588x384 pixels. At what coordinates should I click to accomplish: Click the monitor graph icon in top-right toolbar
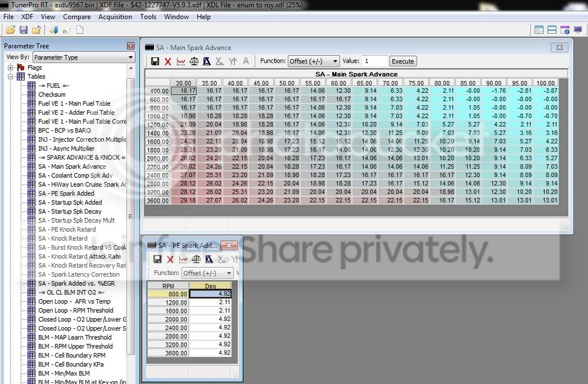(x=578, y=30)
